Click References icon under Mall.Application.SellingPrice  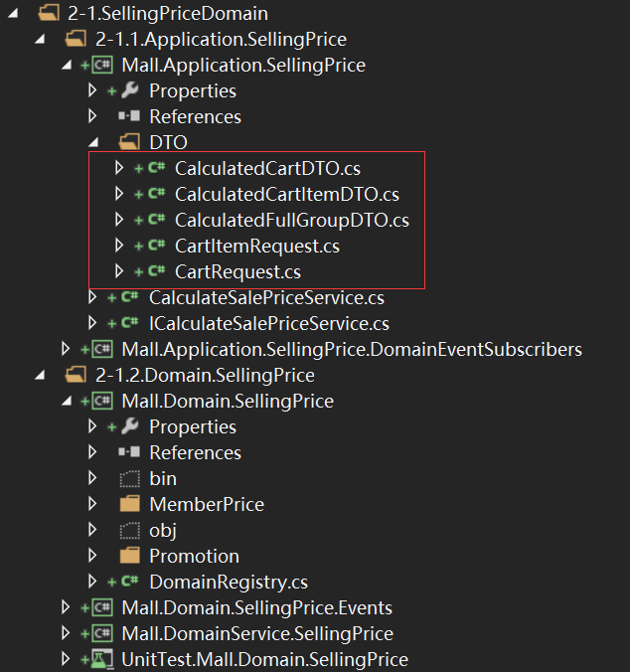tap(129, 115)
